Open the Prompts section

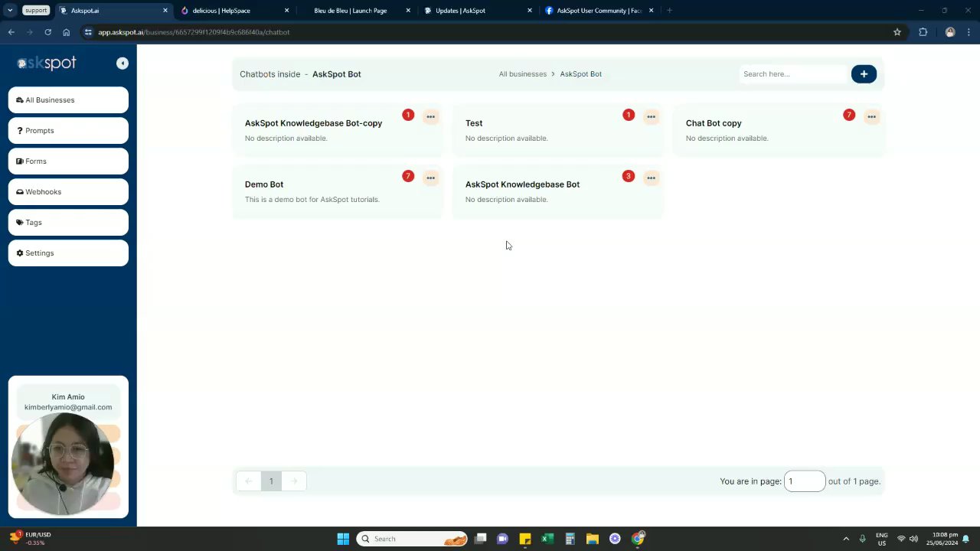tap(68, 131)
